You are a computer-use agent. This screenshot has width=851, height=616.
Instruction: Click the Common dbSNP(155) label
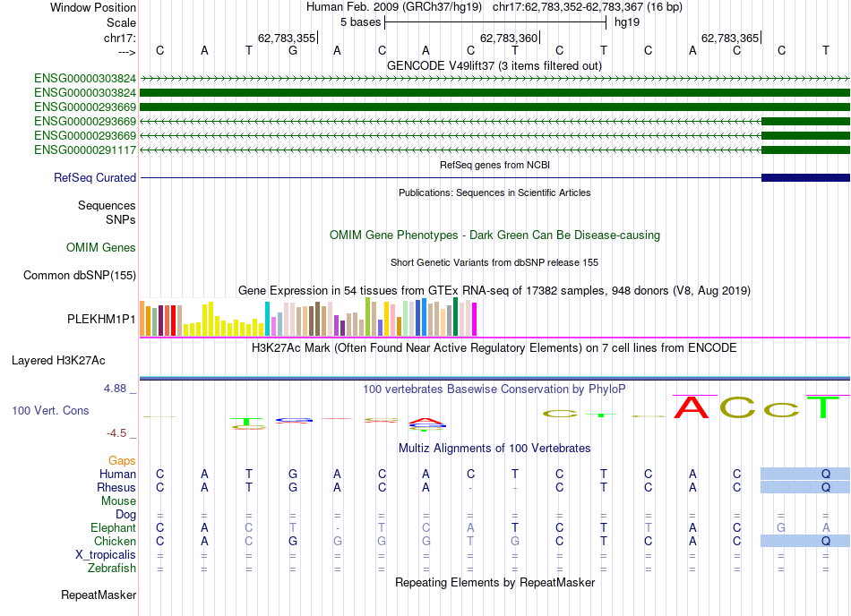pyautogui.click(x=80, y=276)
